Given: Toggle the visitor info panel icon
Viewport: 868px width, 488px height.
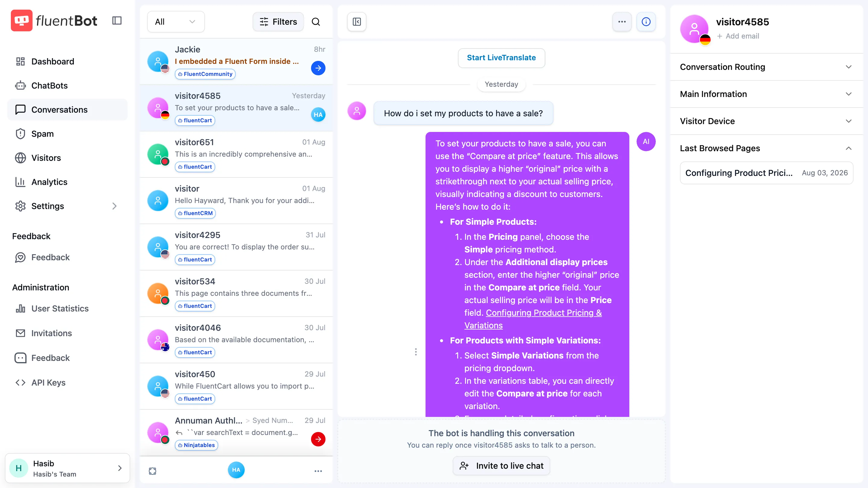Looking at the screenshot, I should pyautogui.click(x=646, y=22).
